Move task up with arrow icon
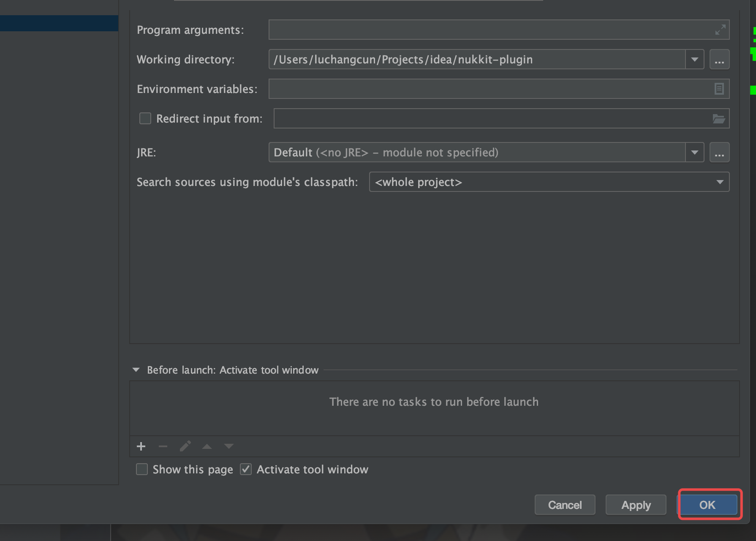Viewport: 756px width, 541px height. click(207, 446)
